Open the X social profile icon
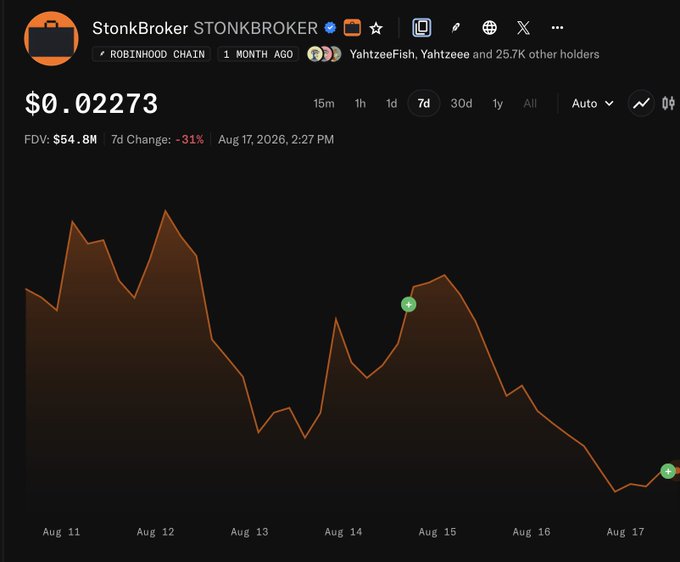This screenshot has height=562, width=680. pos(523,28)
